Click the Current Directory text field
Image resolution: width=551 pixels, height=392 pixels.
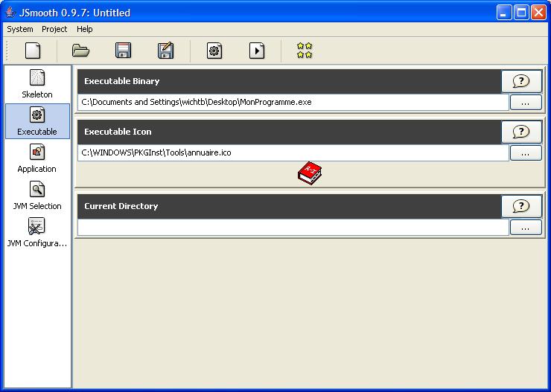[x=293, y=228]
